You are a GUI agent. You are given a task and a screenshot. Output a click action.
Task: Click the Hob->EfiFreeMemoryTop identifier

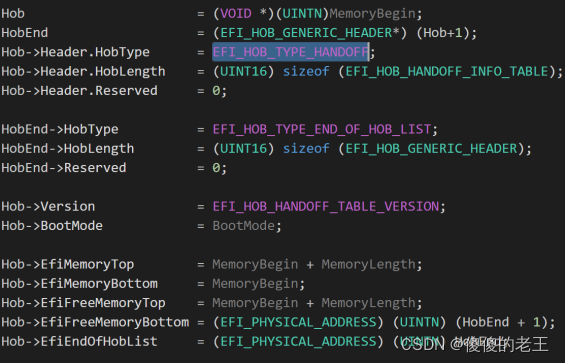(x=83, y=303)
